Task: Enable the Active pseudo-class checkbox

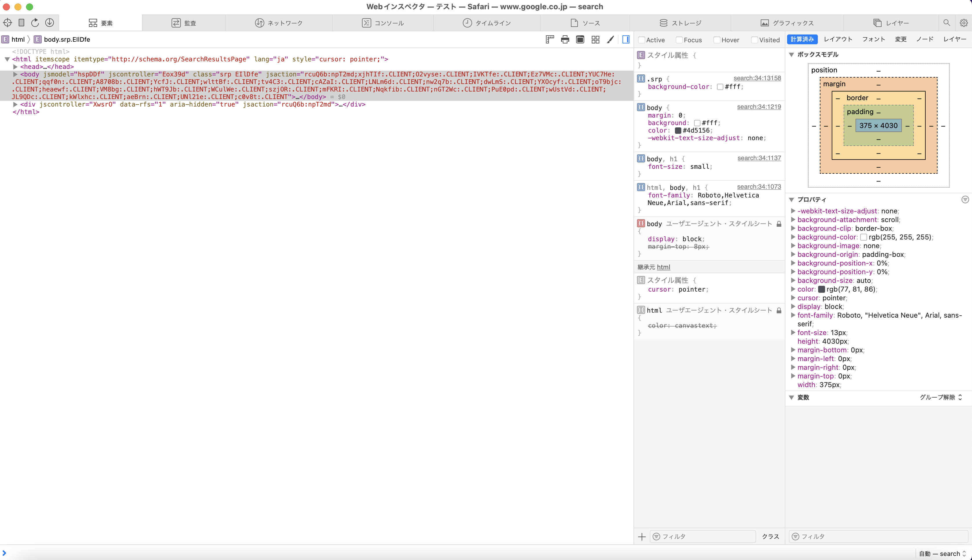Action: tap(641, 40)
